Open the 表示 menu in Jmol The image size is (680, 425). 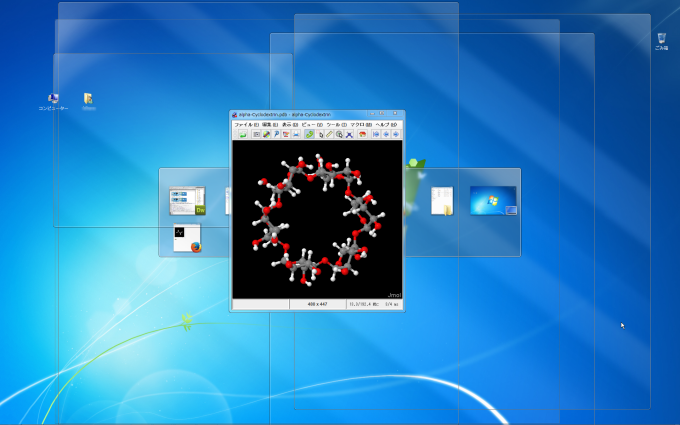click(x=290, y=125)
